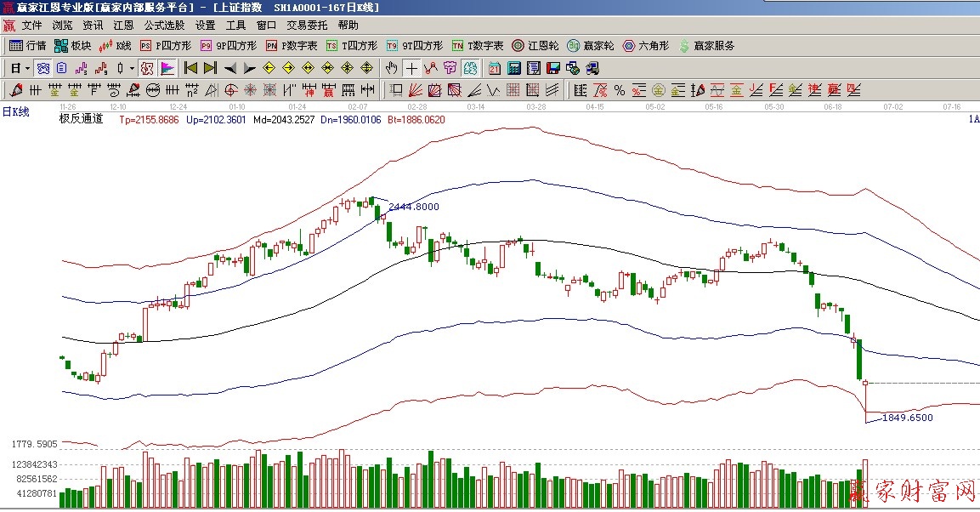The image size is (980, 512).
Task: Activate the crosshair cursor tool
Action: [411, 68]
